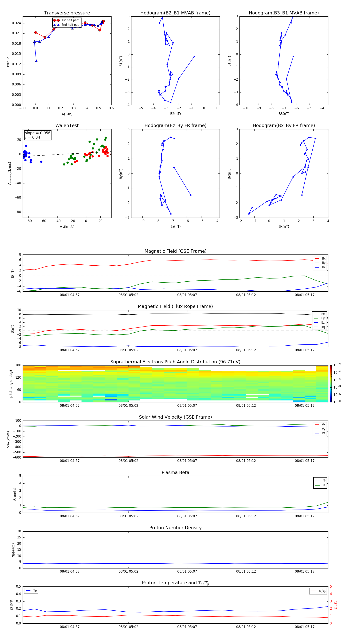351x644 pixels.
Task: Click the Magnetic Field (GSE Frame) title
Action: pyautogui.click(x=175, y=251)
